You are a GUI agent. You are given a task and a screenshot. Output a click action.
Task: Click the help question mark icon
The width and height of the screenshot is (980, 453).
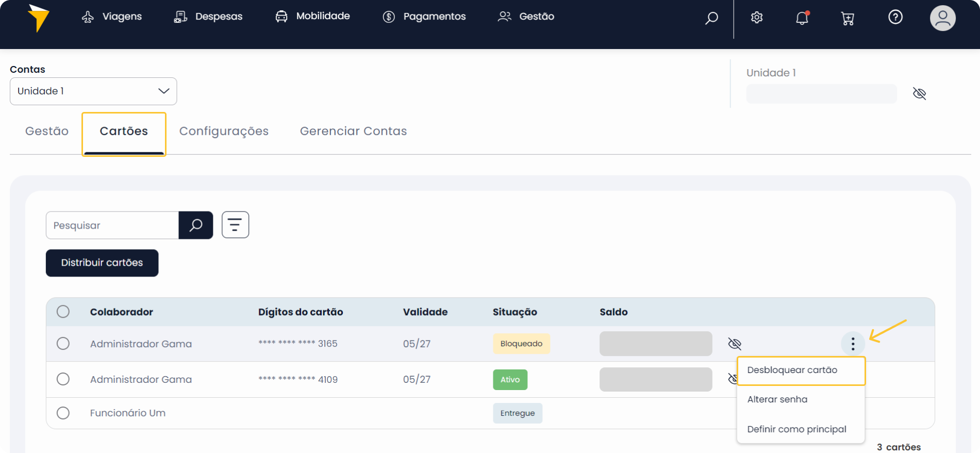(895, 17)
